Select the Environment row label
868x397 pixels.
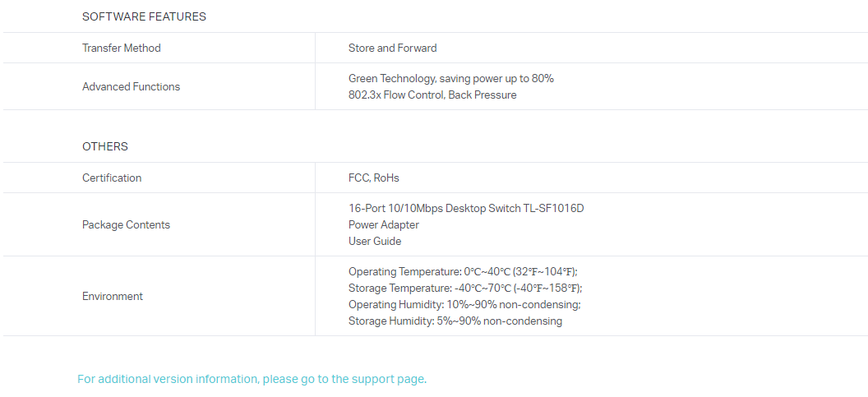point(113,296)
